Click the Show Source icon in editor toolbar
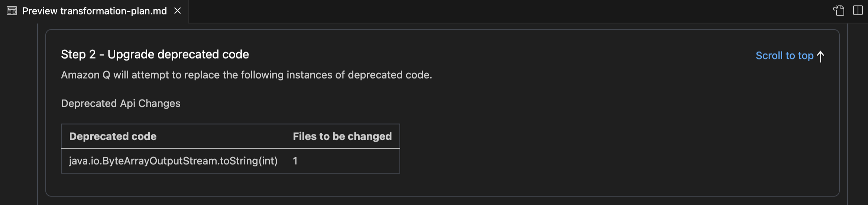The height and width of the screenshot is (205, 868). 839,10
